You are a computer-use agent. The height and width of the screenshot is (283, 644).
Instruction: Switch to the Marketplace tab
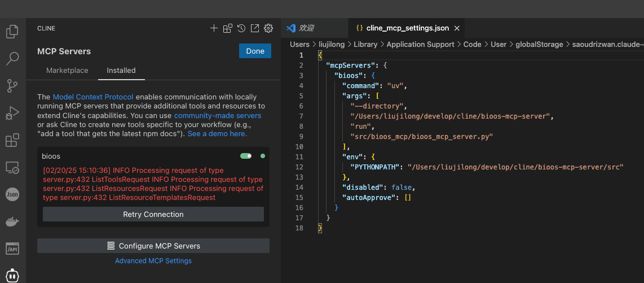67,71
